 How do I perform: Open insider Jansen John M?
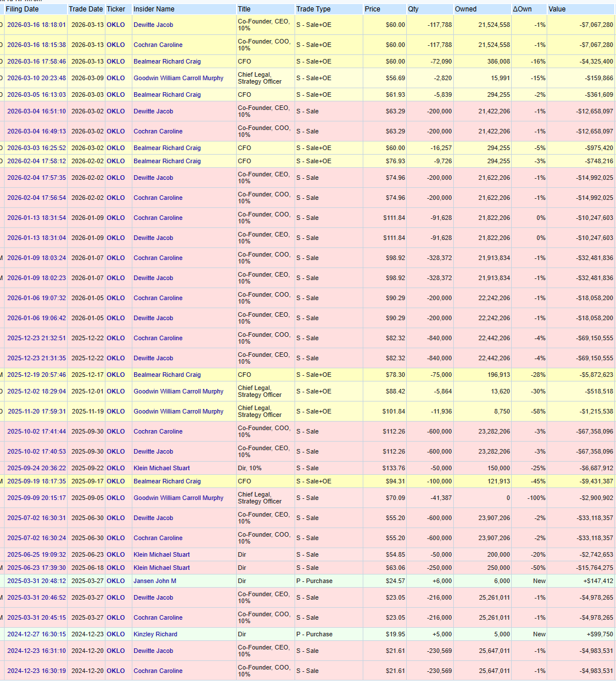click(x=155, y=581)
